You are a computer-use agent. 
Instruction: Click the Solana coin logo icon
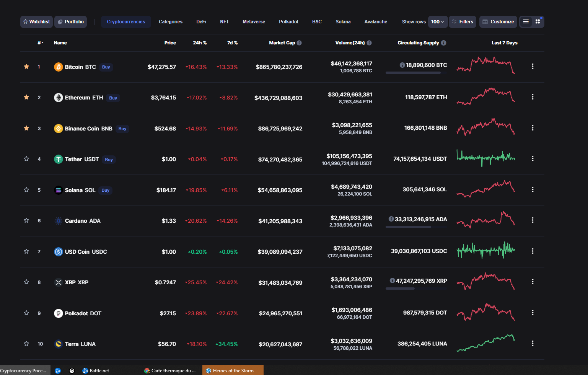point(59,190)
